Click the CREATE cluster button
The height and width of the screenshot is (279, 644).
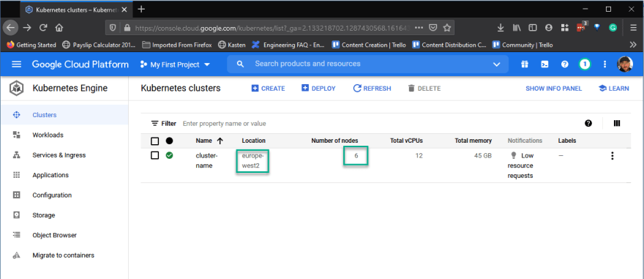point(268,89)
